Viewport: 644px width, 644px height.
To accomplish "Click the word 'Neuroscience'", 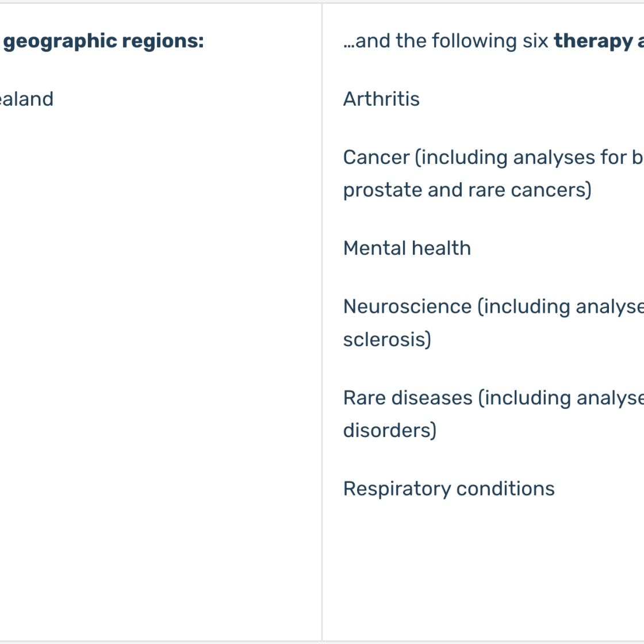I will pos(408,306).
